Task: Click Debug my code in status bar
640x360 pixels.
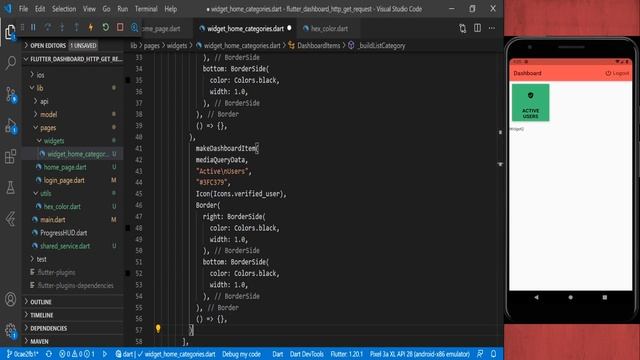Action: point(241,354)
